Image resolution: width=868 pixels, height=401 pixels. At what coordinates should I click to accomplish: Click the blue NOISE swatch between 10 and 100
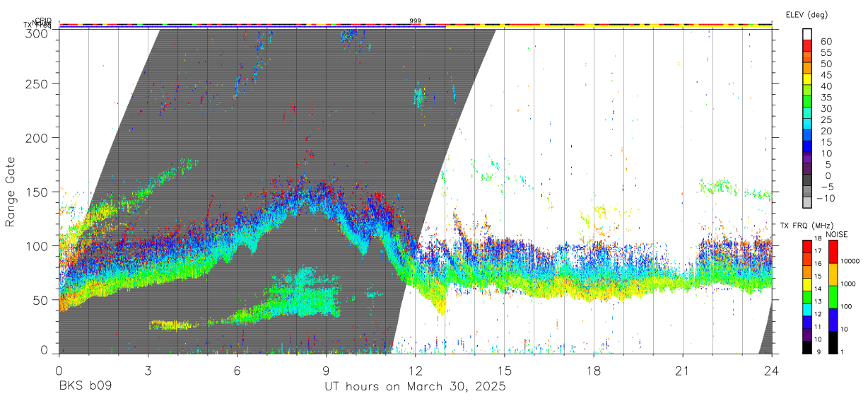coord(832,320)
